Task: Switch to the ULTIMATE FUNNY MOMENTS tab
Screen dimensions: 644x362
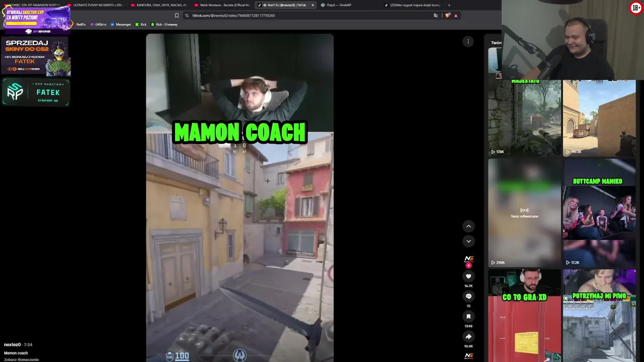Action: click(x=95, y=5)
